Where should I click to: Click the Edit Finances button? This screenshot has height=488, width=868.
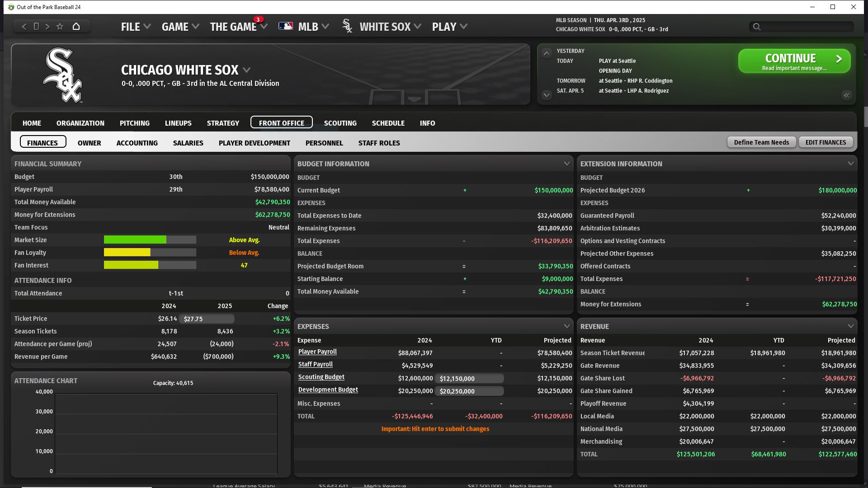pos(826,142)
